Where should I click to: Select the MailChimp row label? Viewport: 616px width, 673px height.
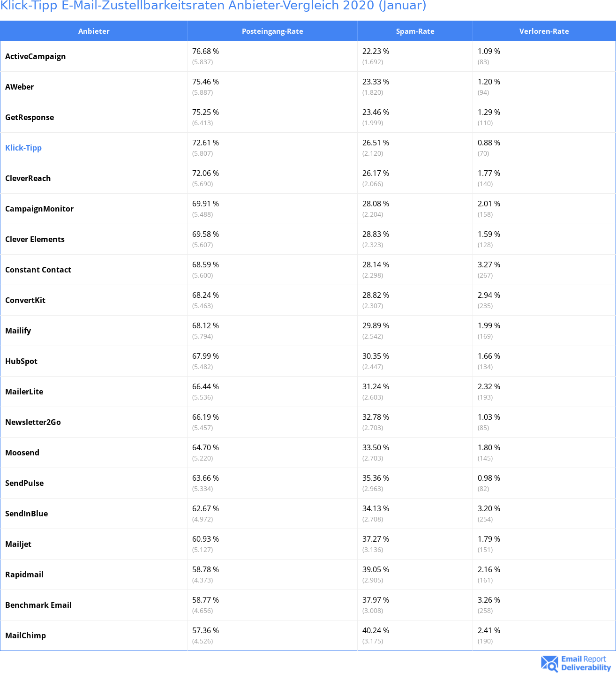[x=26, y=635]
